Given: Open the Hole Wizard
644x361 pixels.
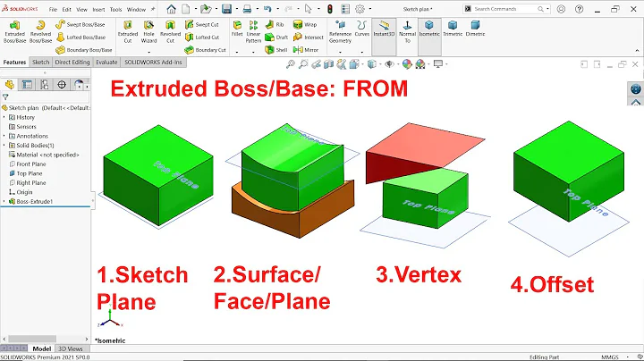Looking at the screenshot, I should click(x=148, y=31).
